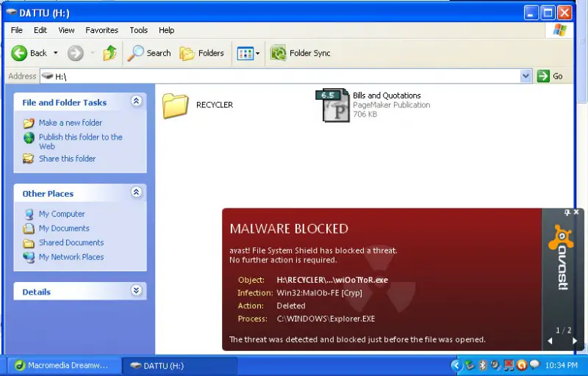This screenshot has height=376, width=588.
Task: Expand hidden system tray icons
Action: coord(456,365)
